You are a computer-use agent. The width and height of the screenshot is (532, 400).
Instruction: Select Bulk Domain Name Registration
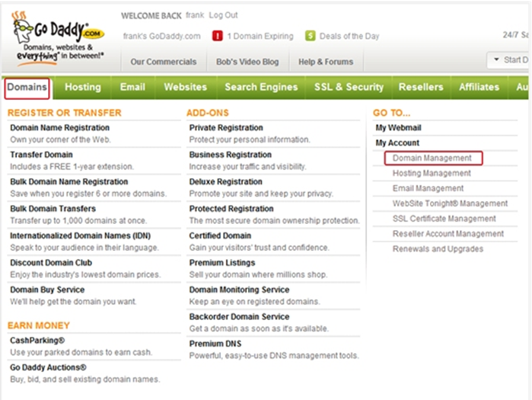coord(68,181)
